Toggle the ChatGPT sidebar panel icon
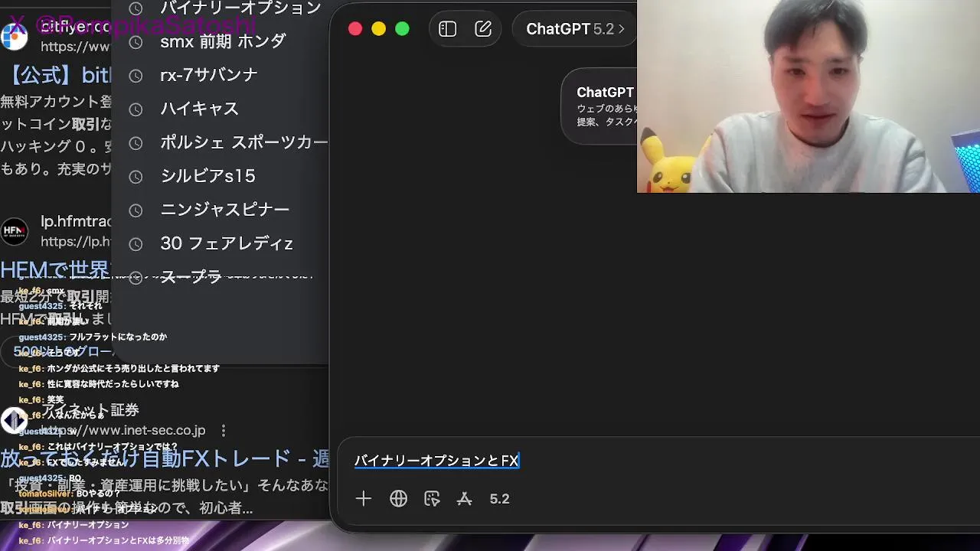980x551 pixels. (448, 29)
